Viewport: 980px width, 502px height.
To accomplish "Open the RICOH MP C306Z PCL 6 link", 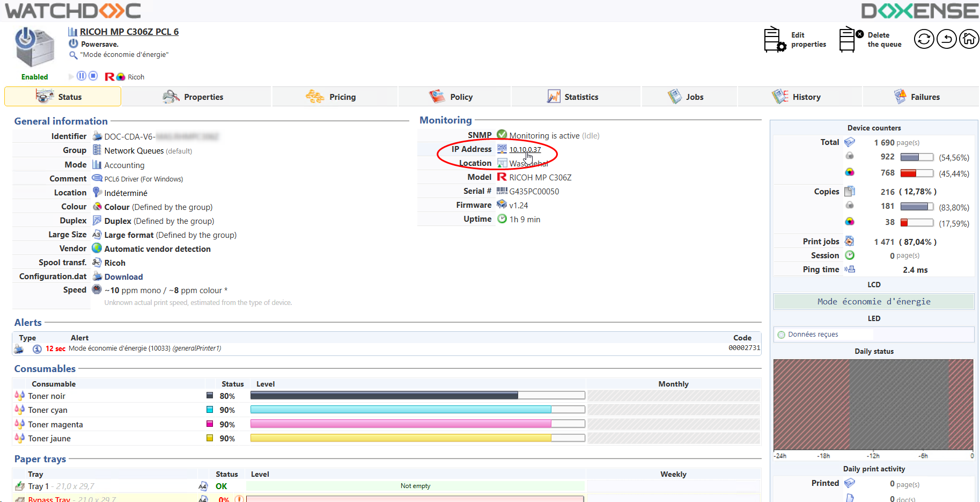I will pos(129,32).
